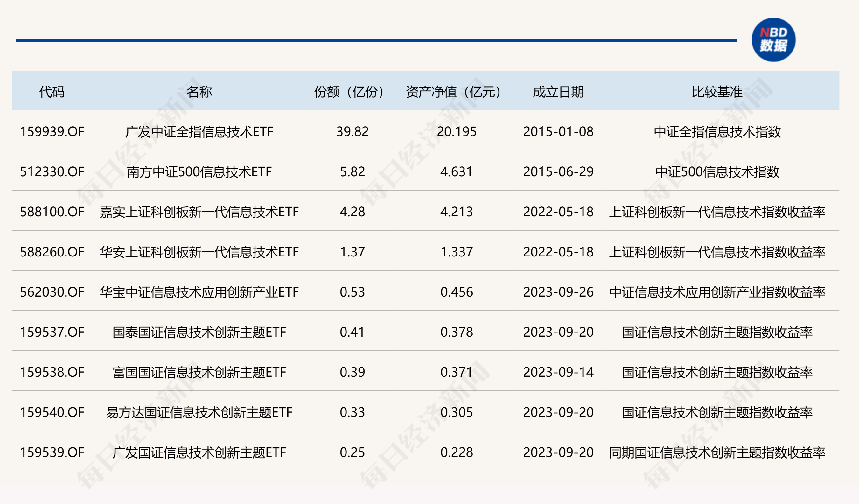Click net asset value 0.456
Screen dimensions: 859x504
tap(457, 292)
